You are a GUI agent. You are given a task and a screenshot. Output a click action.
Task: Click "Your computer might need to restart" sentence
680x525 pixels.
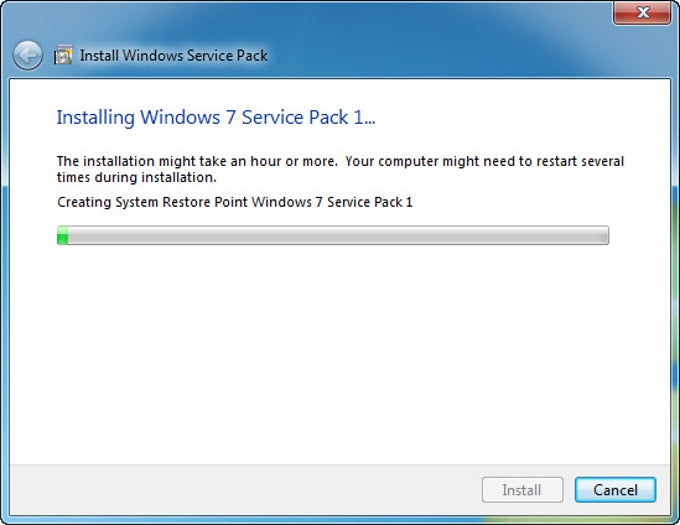click(x=492, y=161)
